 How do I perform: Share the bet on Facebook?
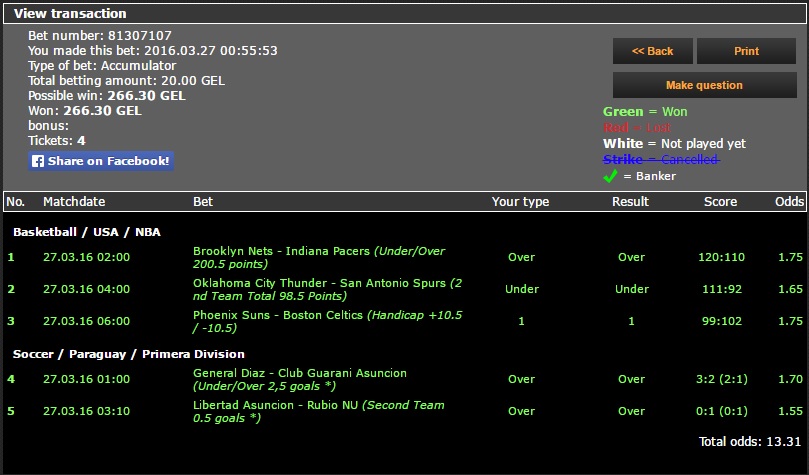click(101, 161)
